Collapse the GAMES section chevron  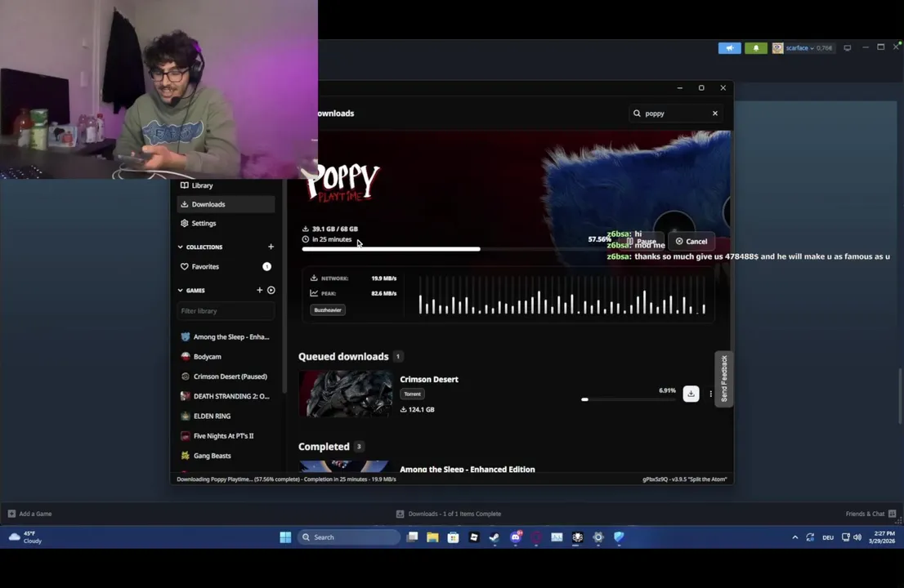pos(181,290)
